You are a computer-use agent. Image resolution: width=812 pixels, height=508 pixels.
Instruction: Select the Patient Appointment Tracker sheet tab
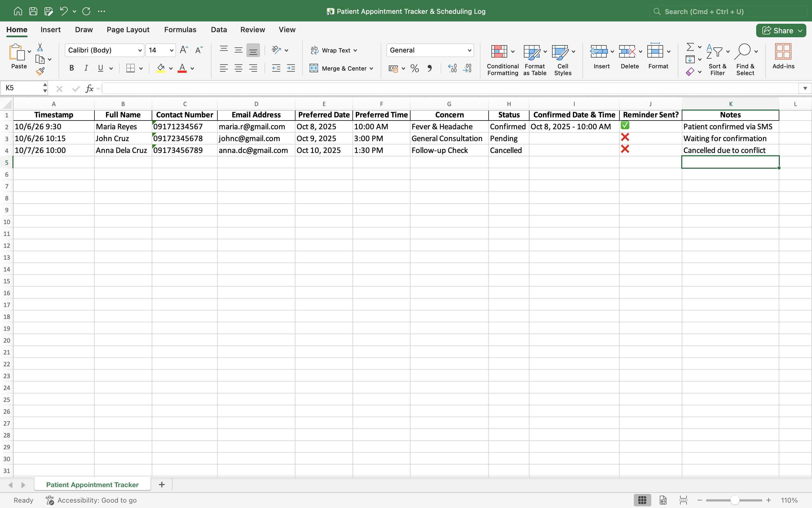(92, 485)
